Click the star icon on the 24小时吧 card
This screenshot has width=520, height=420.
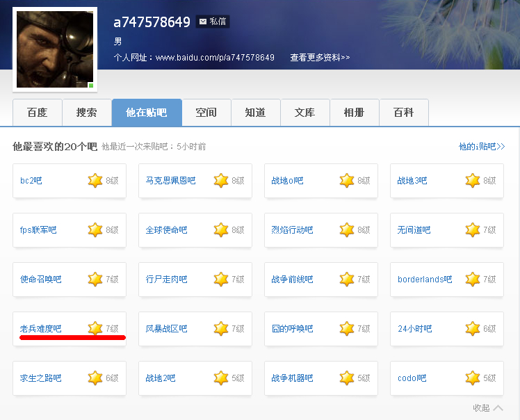(473, 328)
